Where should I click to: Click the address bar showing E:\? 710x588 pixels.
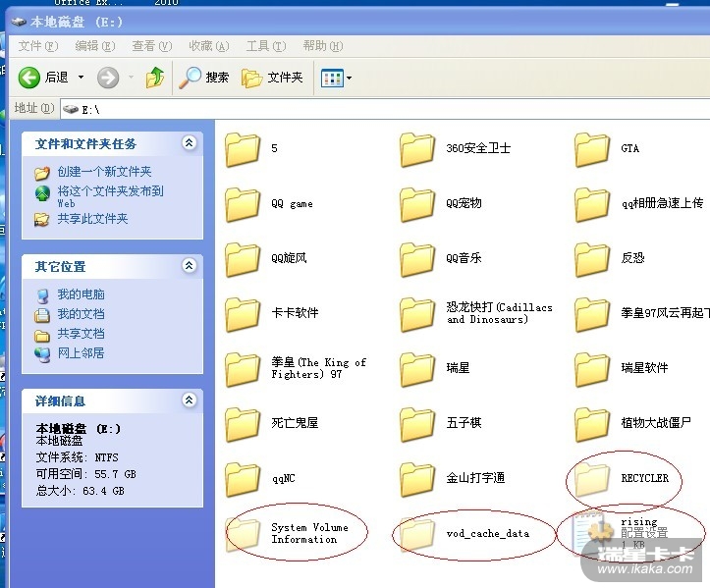385,109
